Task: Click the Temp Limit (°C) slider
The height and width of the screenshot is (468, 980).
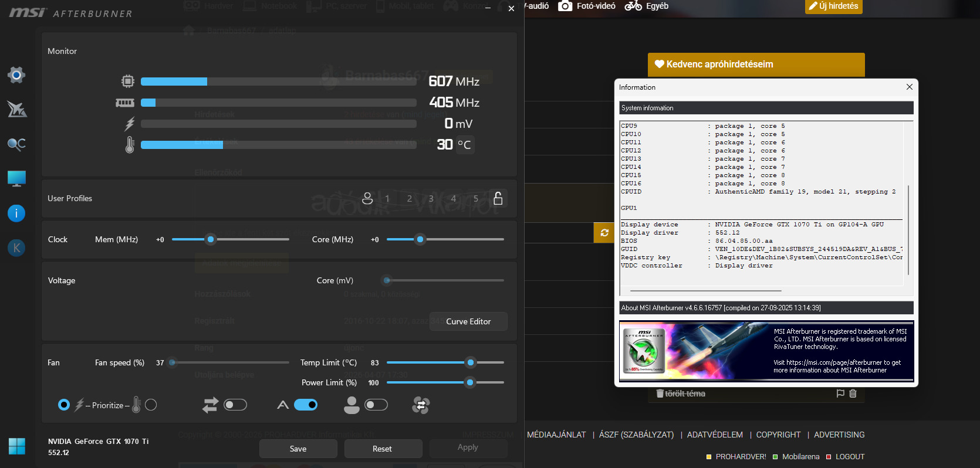Action: point(445,362)
